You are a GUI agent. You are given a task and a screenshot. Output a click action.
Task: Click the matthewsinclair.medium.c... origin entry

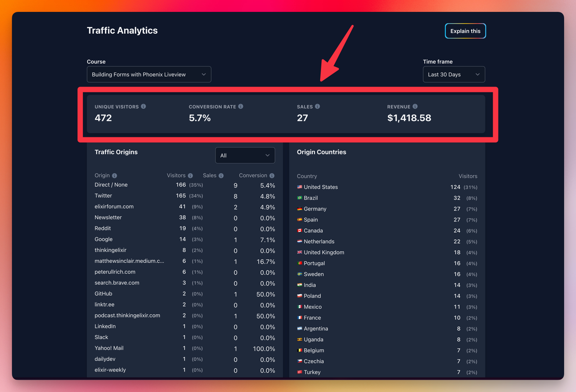click(x=129, y=261)
